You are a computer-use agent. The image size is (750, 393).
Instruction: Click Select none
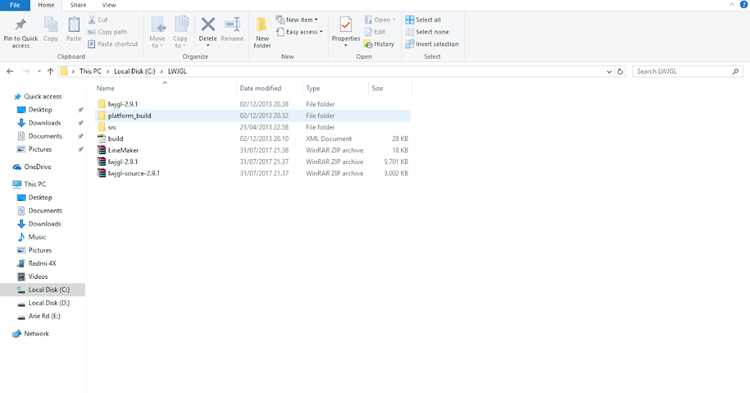[427, 32]
